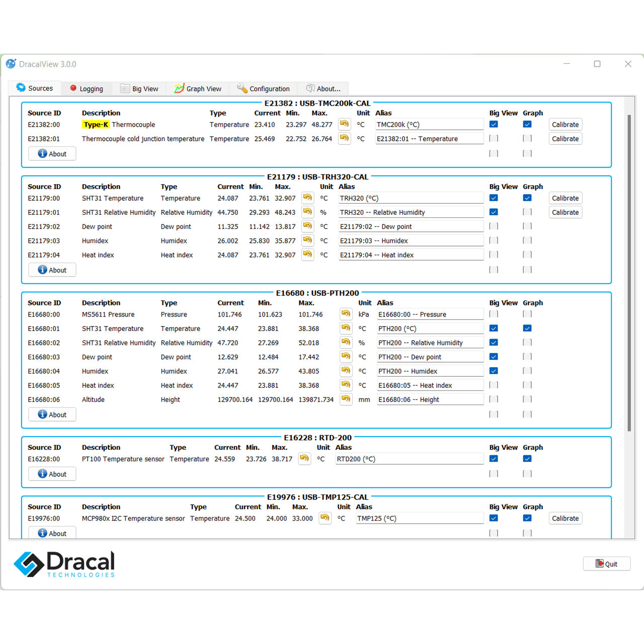
Task: Reset min/max for E16680:04 Humidex
Action: click(346, 370)
